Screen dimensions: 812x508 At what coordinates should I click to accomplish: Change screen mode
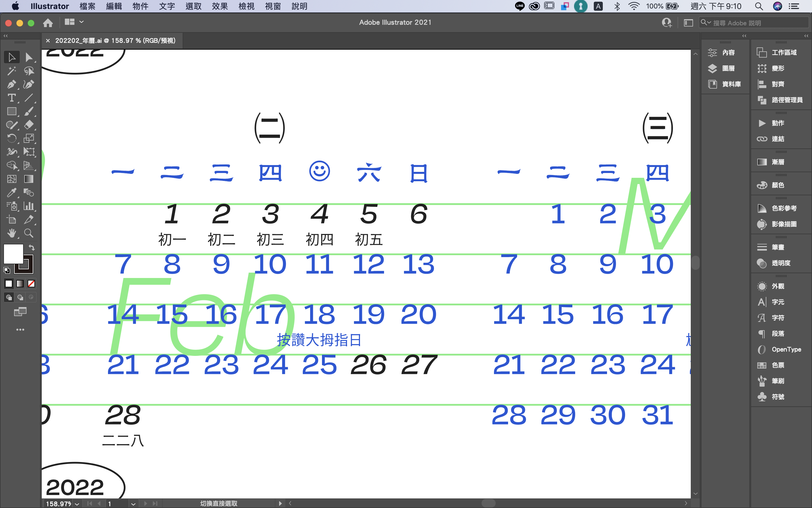[20, 312]
